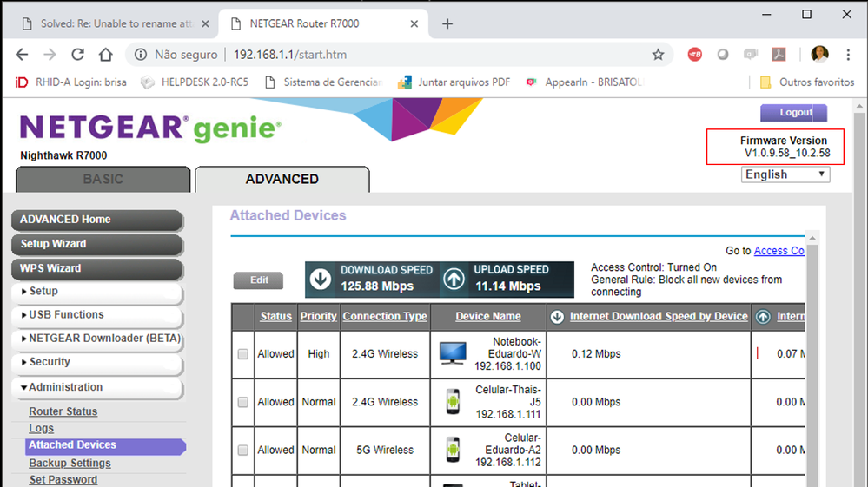Sort by Priority column header
The height and width of the screenshot is (487, 868).
click(318, 316)
